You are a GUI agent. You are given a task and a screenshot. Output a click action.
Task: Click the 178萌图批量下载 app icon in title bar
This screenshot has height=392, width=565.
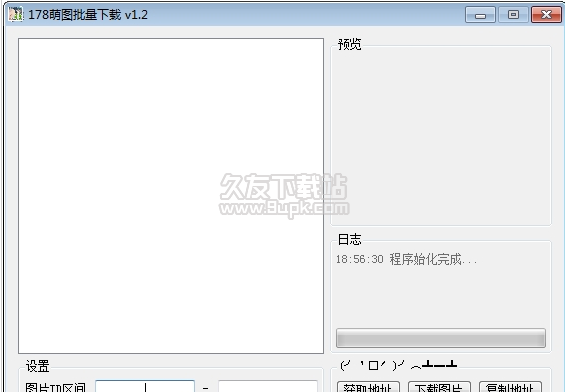click(x=16, y=14)
